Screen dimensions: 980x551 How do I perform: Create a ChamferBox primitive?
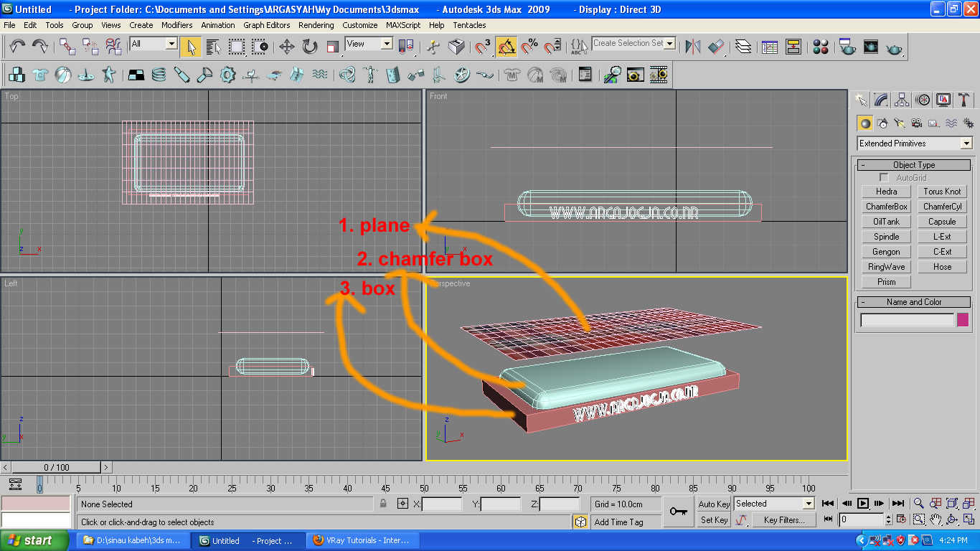click(x=887, y=207)
